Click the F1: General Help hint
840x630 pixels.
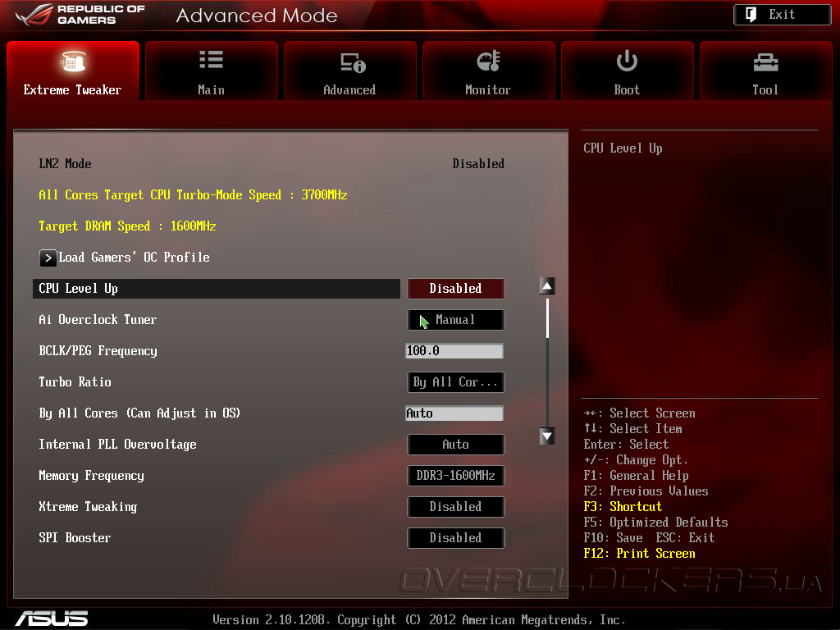point(636,476)
